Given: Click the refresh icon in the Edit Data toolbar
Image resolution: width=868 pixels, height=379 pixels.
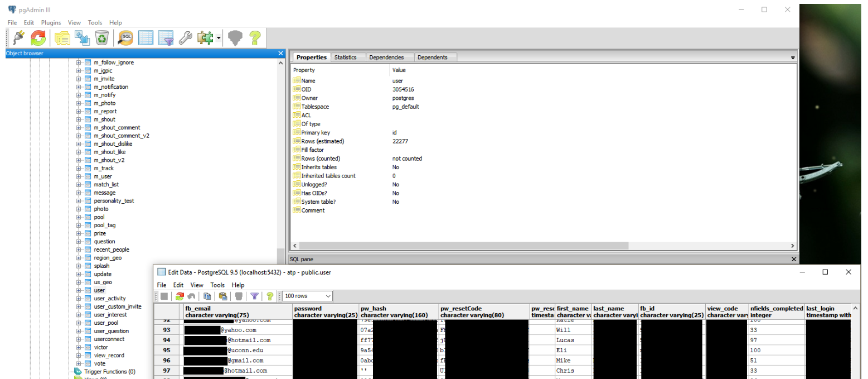Looking at the screenshot, I should 180,296.
